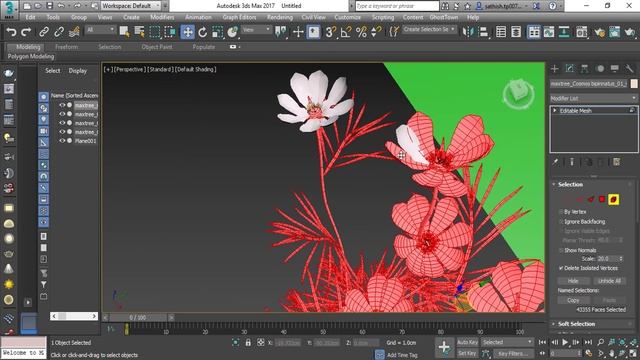Open the Edit menu
640x360 pixels.
click(x=31, y=18)
